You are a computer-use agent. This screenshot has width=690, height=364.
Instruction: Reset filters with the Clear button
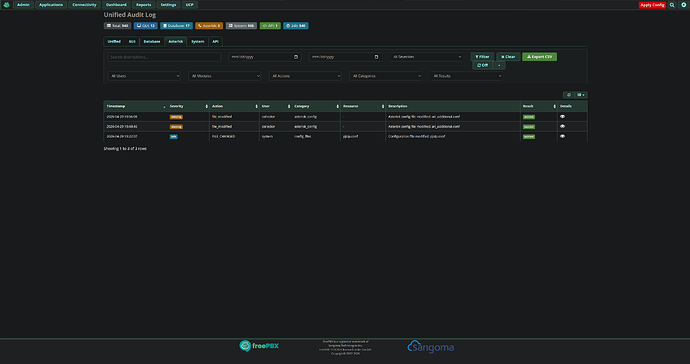click(508, 57)
